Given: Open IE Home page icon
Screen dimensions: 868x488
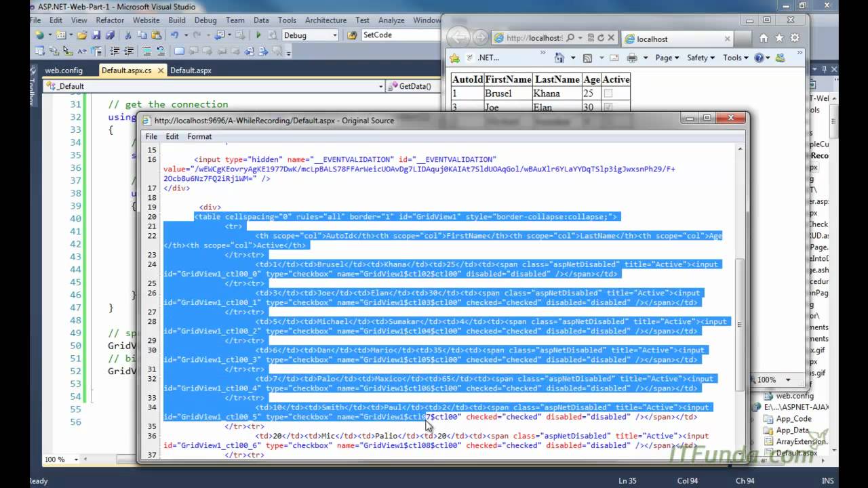Looking at the screenshot, I should tap(764, 38).
